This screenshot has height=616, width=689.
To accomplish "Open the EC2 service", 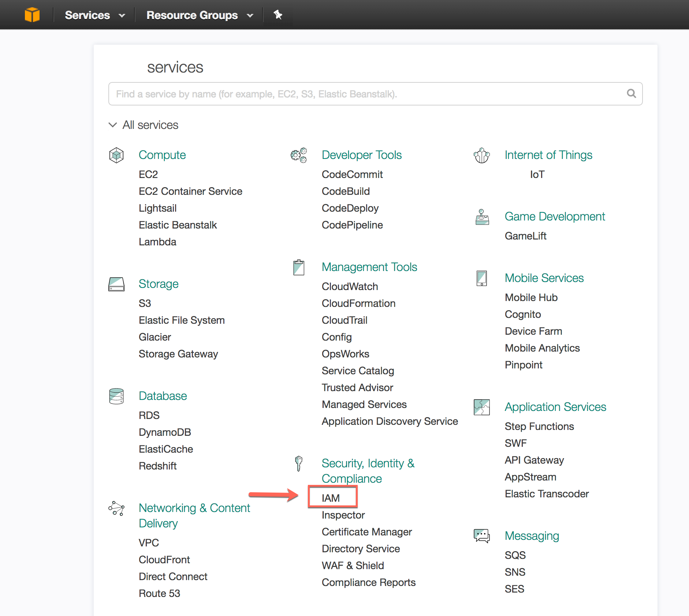I will (148, 174).
